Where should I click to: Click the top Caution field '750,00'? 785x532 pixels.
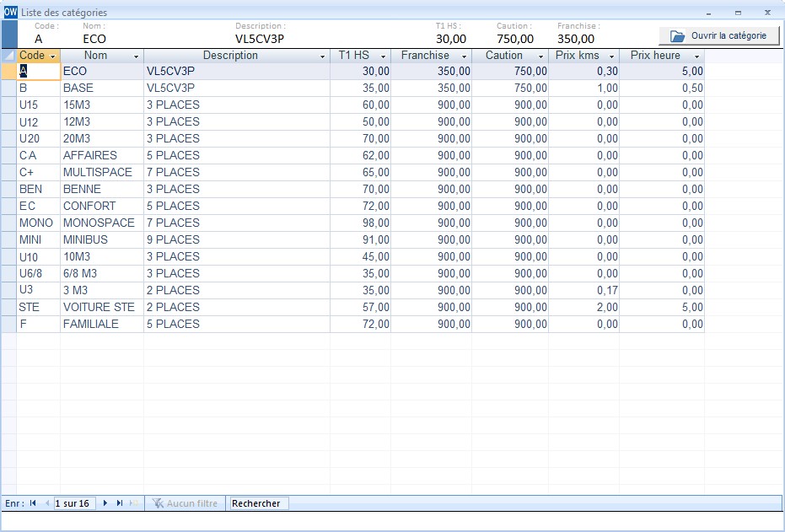click(x=515, y=39)
